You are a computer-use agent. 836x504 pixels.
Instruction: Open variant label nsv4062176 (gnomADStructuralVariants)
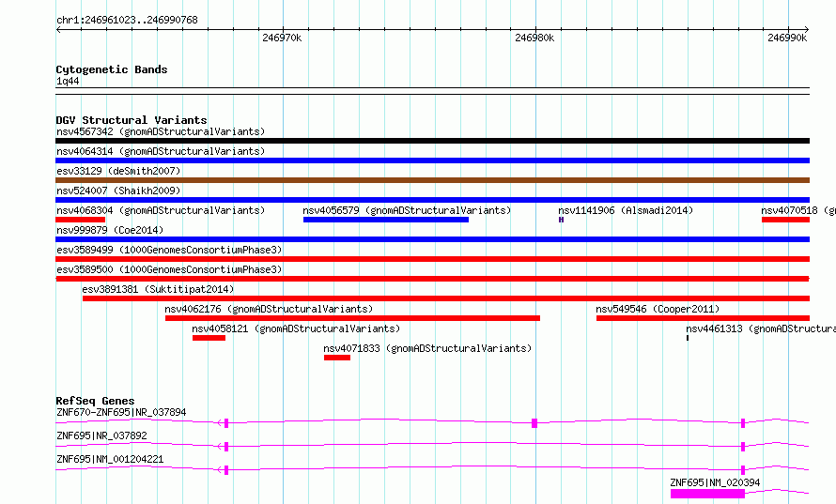click(x=269, y=309)
